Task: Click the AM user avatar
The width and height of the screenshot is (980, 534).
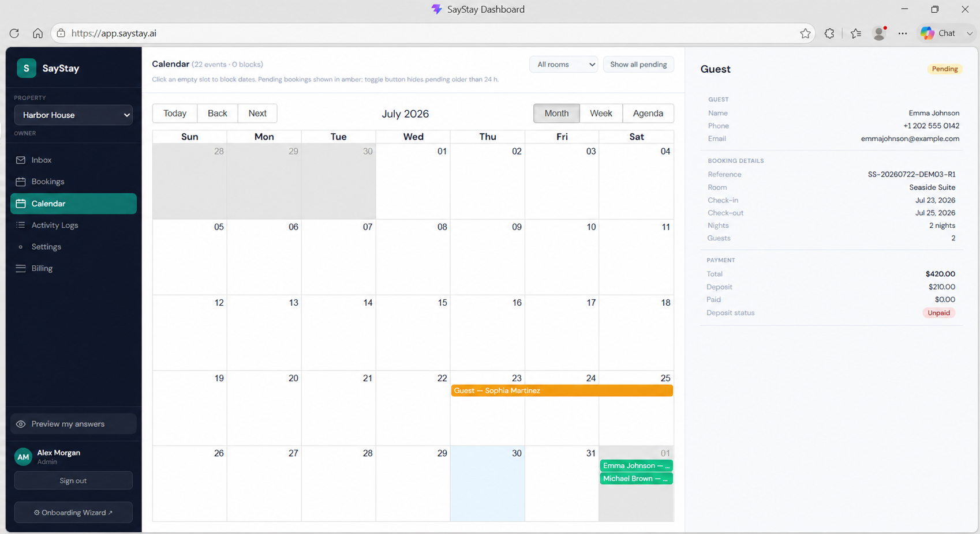Action: (23, 457)
